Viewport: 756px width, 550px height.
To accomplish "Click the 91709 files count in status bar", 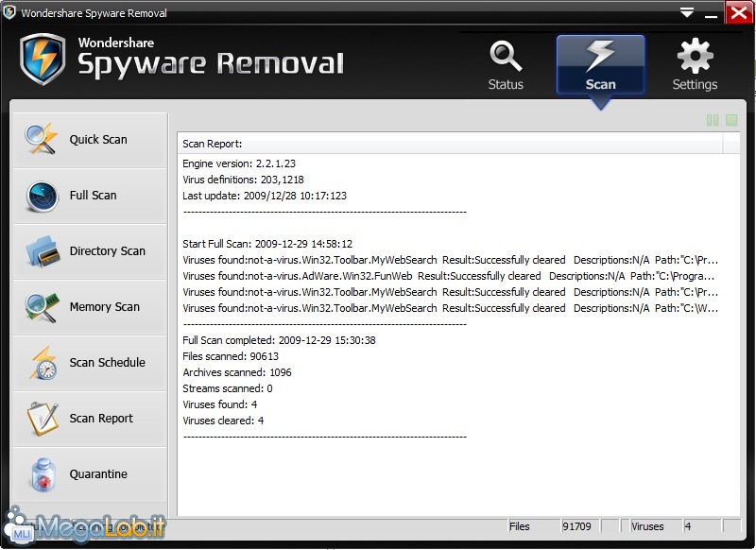I will [x=576, y=526].
